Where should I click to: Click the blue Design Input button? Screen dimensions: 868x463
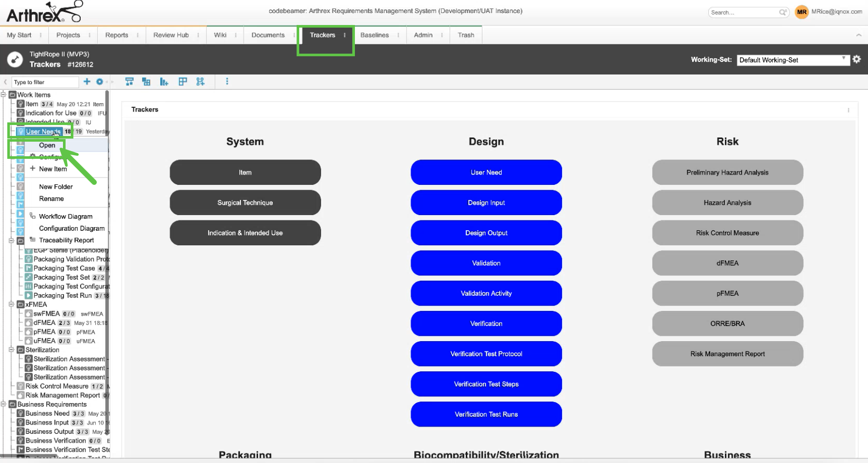486,203
